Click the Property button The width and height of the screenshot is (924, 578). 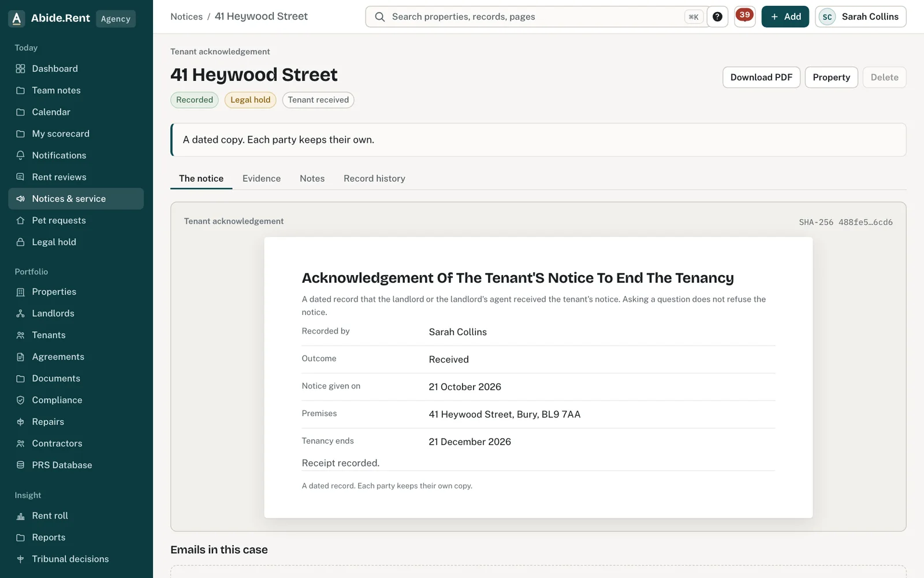[x=831, y=77]
